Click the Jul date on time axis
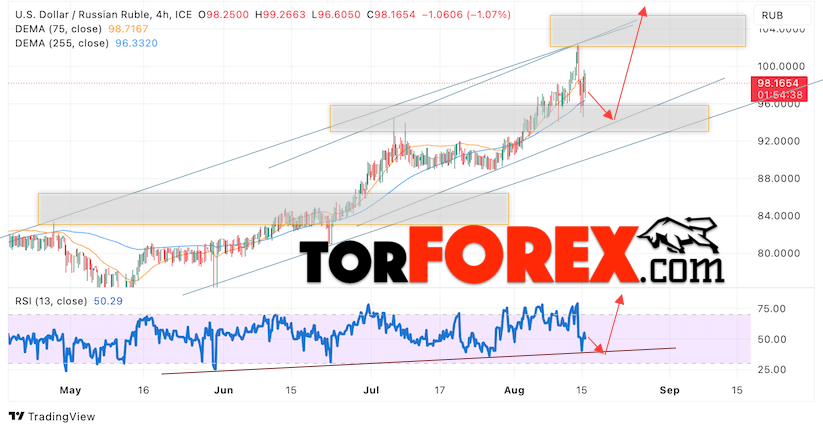823x431 pixels. click(371, 390)
